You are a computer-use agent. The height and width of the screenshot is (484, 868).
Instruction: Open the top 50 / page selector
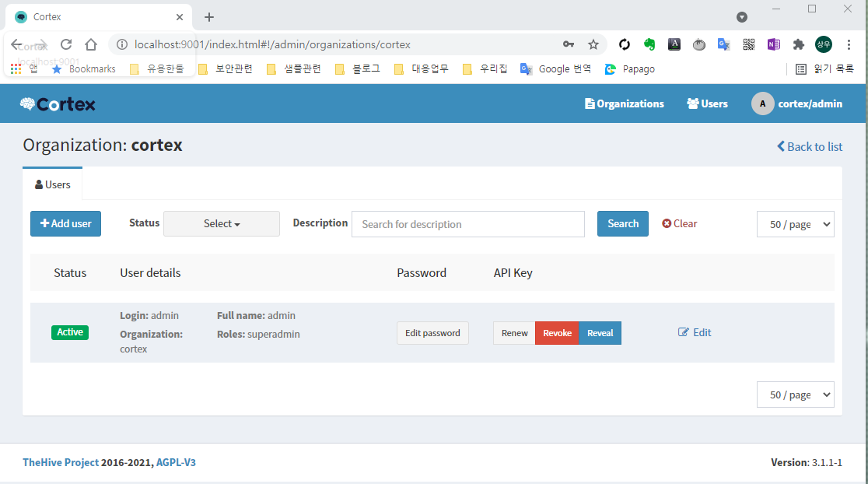[795, 224]
